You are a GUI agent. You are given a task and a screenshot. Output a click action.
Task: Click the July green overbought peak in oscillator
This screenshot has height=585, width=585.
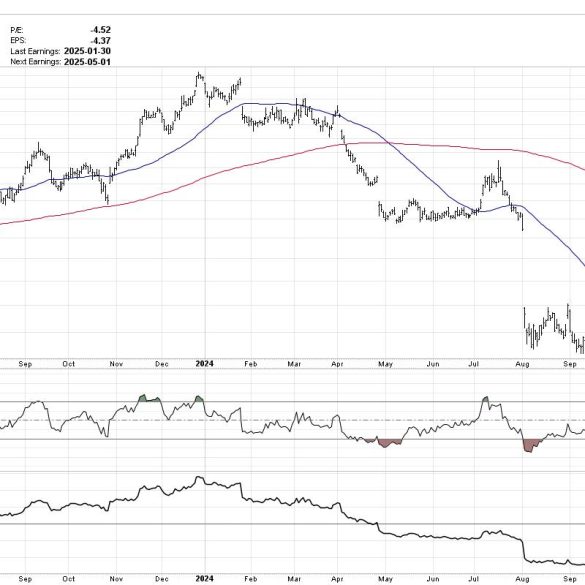[x=485, y=399]
